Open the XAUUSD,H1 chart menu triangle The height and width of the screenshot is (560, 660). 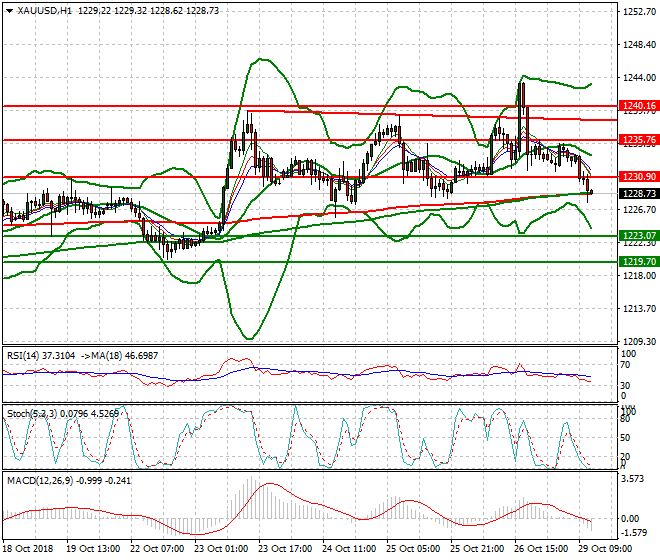pyautogui.click(x=10, y=11)
